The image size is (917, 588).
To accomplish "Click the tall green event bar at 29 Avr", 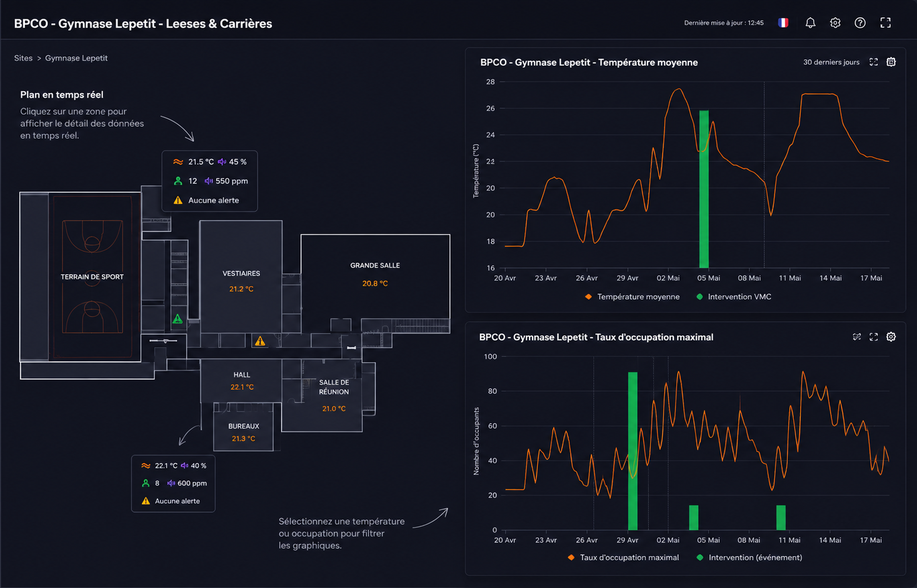I will pyautogui.click(x=633, y=451).
